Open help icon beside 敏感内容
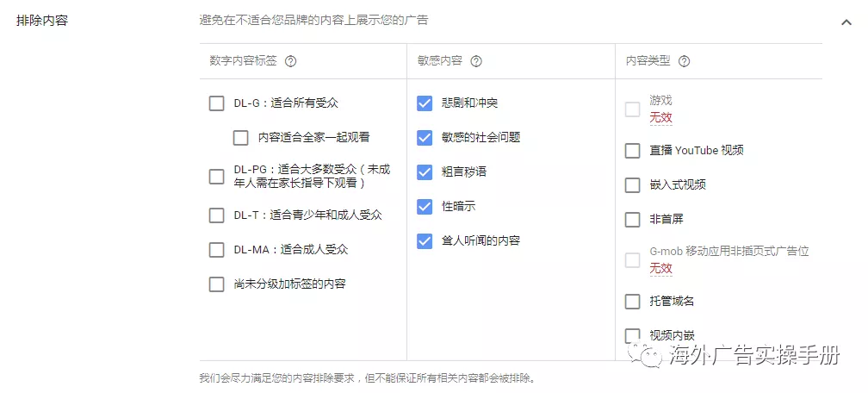Screen dimensions: 868x393 pos(476,61)
